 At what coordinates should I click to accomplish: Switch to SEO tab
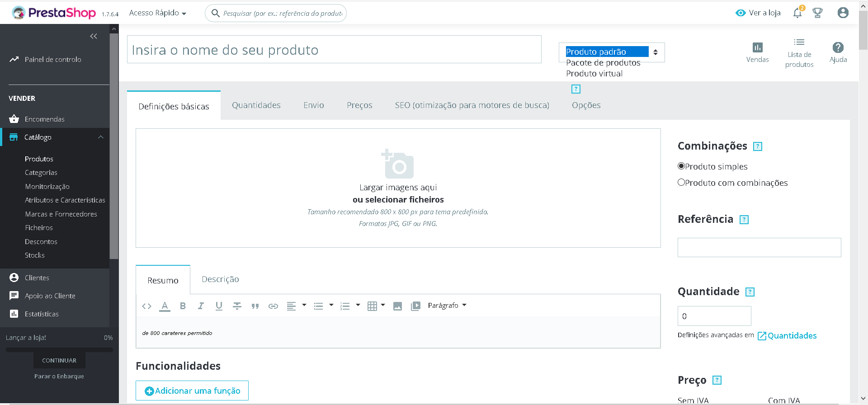[472, 105]
